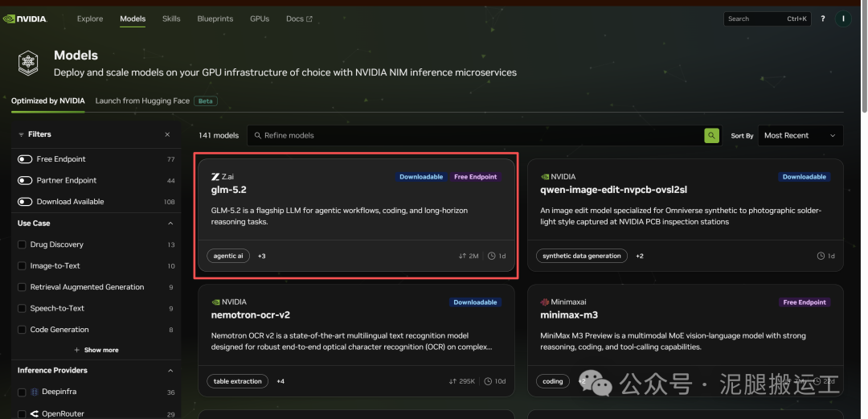This screenshot has height=419, width=868.
Task: Check the Speech-to-Text checkbox
Action: click(23, 308)
